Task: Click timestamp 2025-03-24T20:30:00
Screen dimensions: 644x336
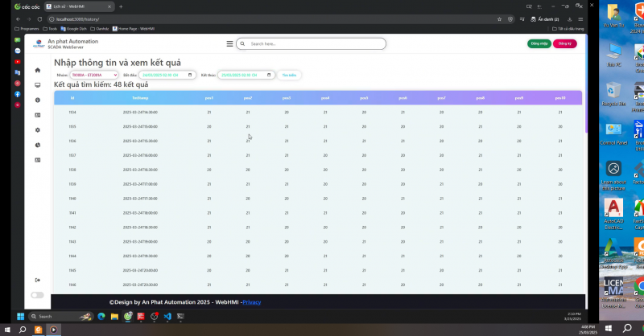Action: click(140, 285)
